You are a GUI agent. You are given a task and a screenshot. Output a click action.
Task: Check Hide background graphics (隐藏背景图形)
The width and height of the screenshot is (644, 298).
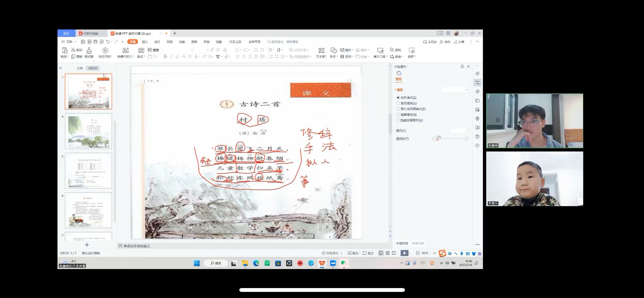point(398,120)
